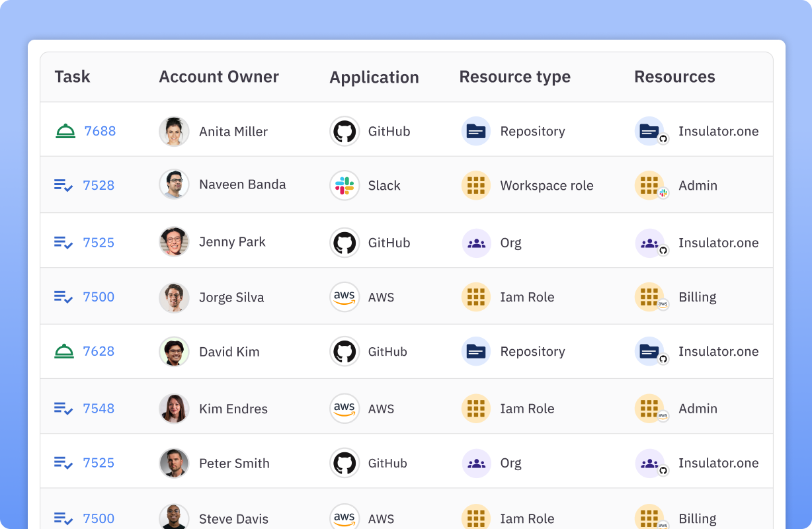Click the bell icon beside task 7688
Viewport: 812px width, 529px height.
click(65, 132)
